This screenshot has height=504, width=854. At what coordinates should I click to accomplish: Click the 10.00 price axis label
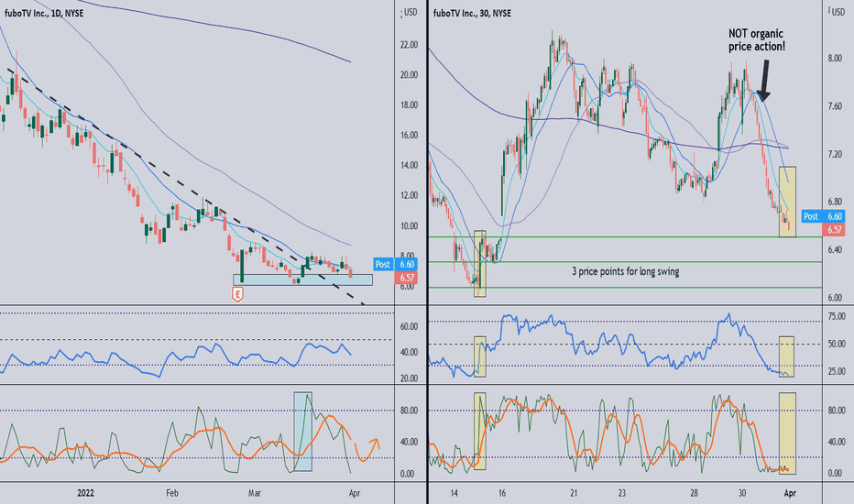pos(409,226)
